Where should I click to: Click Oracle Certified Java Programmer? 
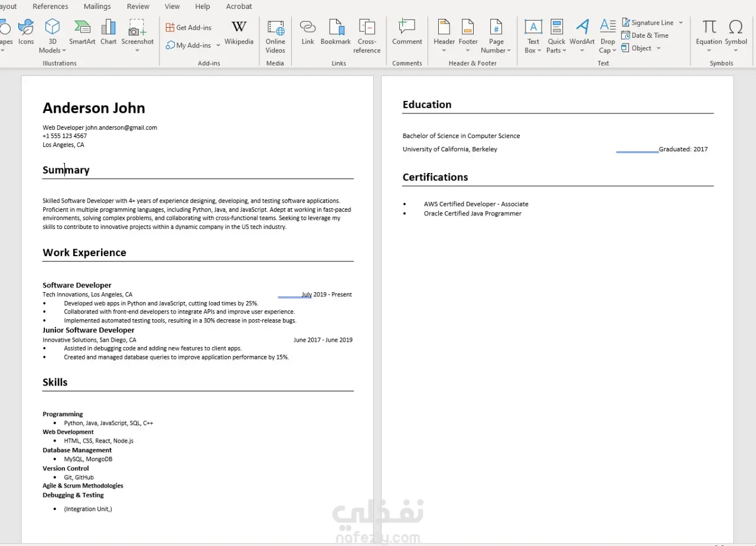coord(472,214)
